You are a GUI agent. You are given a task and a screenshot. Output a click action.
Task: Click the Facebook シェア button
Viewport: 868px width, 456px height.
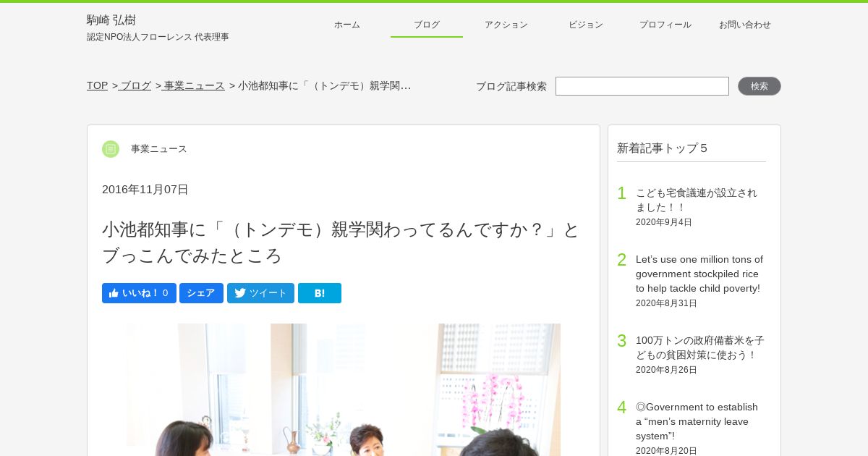(x=201, y=293)
